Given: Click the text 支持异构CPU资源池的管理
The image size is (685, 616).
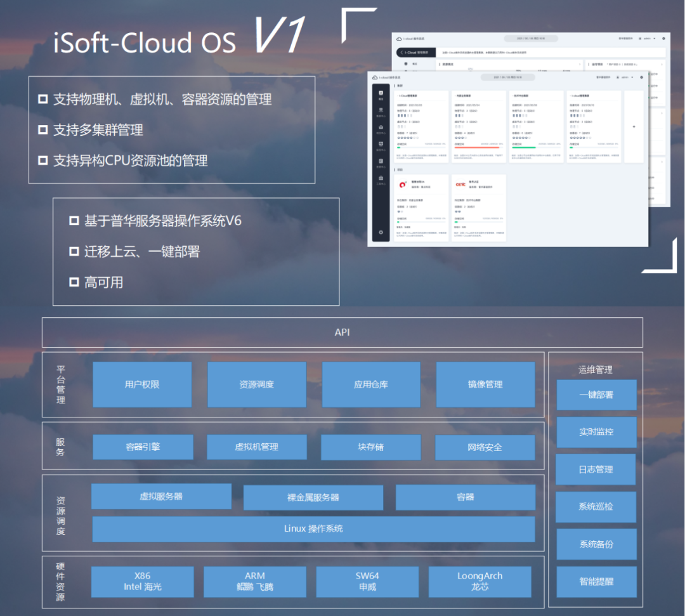Looking at the screenshot, I should click(131, 161).
